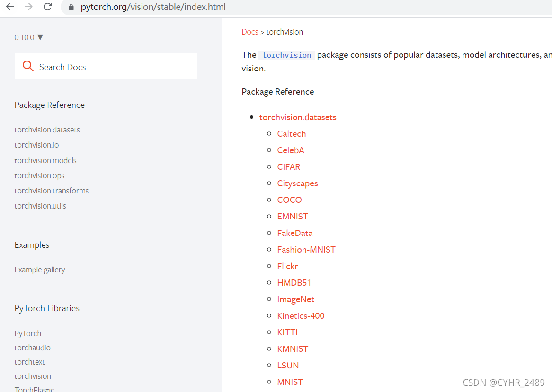552x392 pixels.
Task: Open the HMDB51 dataset link
Action: click(x=294, y=283)
